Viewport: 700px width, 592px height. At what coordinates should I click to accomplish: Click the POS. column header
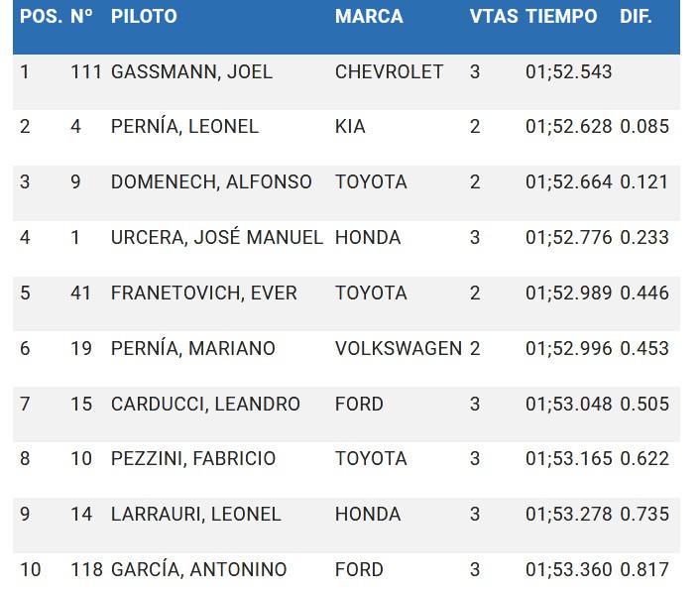(x=41, y=17)
